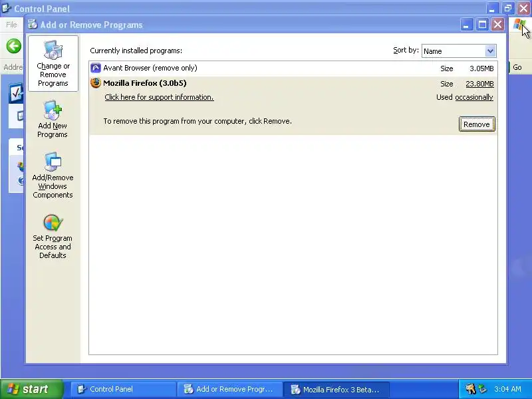Click Windows flag logo in Control Panel
The width and height of the screenshot is (532, 399).
[x=519, y=25]
